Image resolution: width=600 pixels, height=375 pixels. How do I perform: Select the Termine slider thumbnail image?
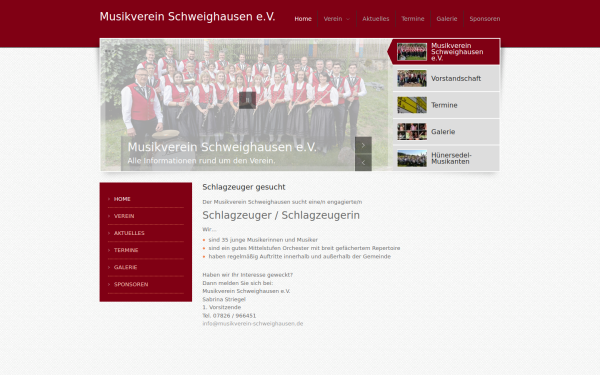[412, 105]
